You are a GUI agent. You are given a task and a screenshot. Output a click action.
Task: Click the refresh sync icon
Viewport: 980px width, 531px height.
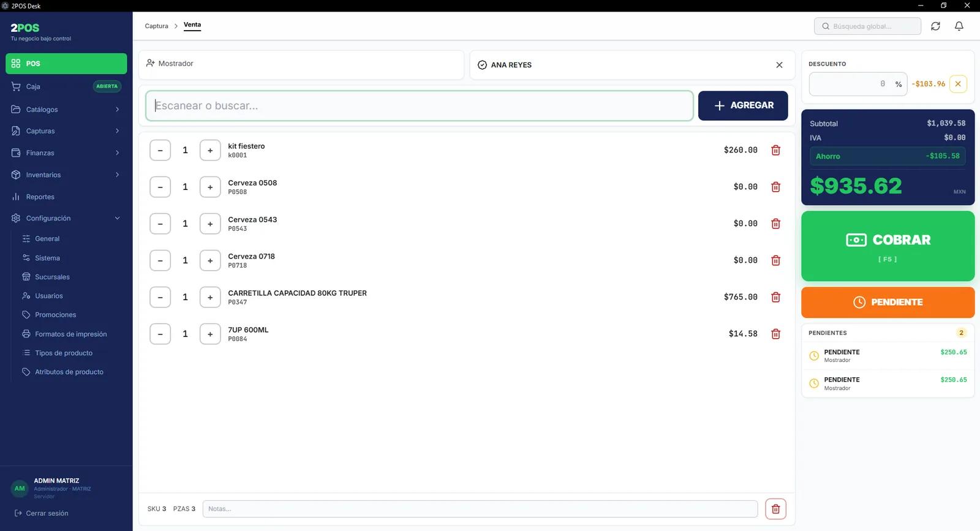click(x=935, y=26)
